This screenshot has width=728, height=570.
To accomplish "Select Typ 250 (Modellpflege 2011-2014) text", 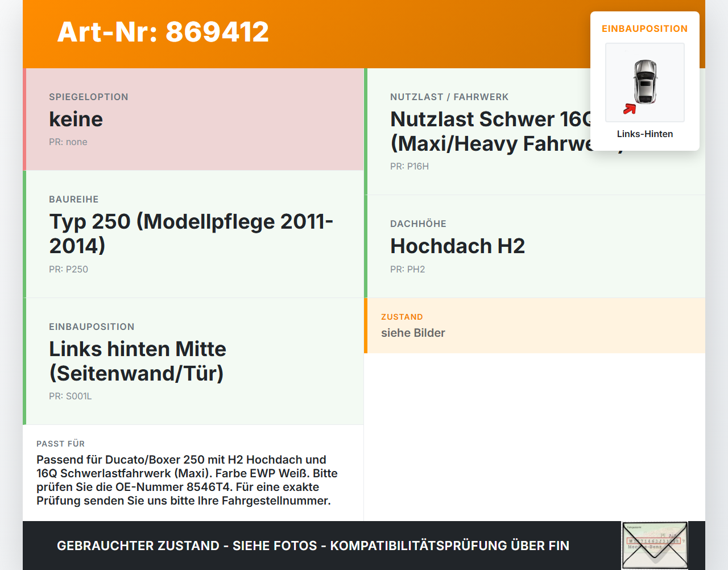I will [x=191, y=233].
